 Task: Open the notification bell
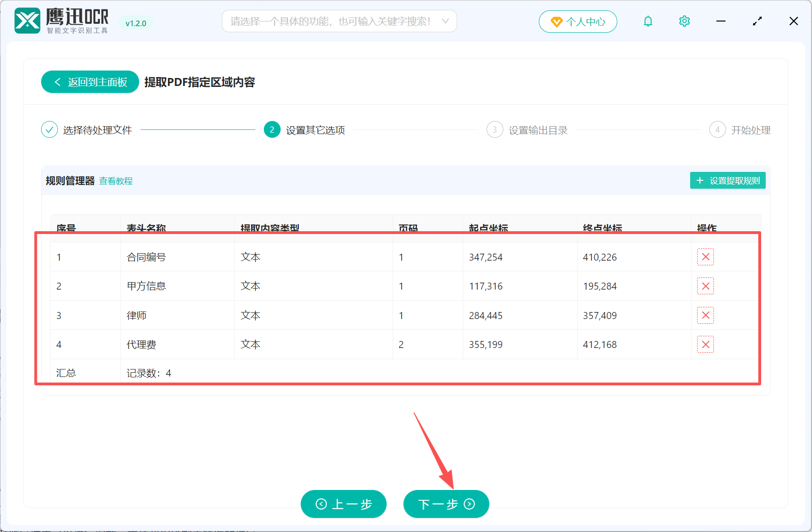(x=648, y=21)
